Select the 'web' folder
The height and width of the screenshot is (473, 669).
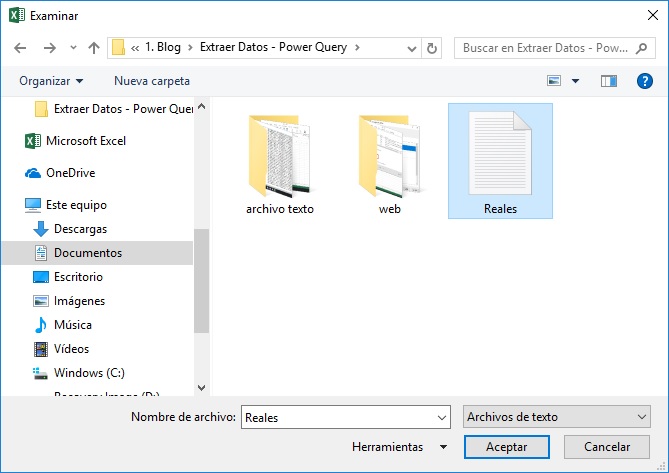(x=390, y=164)
